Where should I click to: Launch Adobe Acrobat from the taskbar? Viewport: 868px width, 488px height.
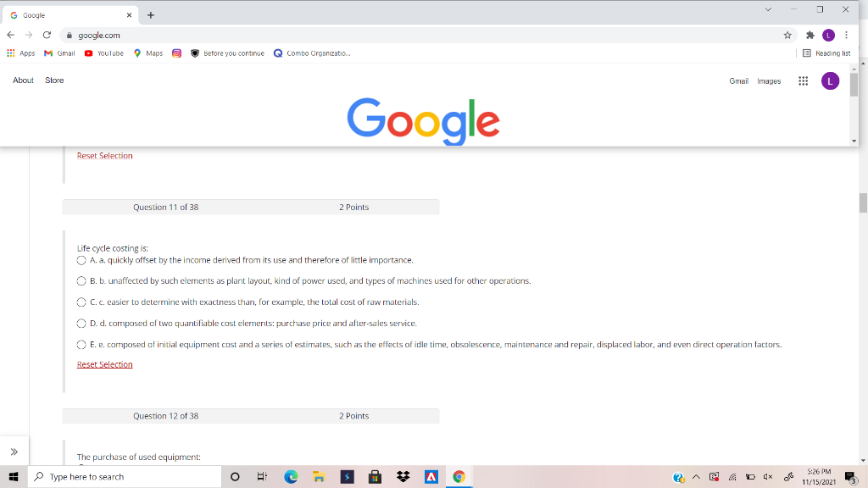point(432,476)
